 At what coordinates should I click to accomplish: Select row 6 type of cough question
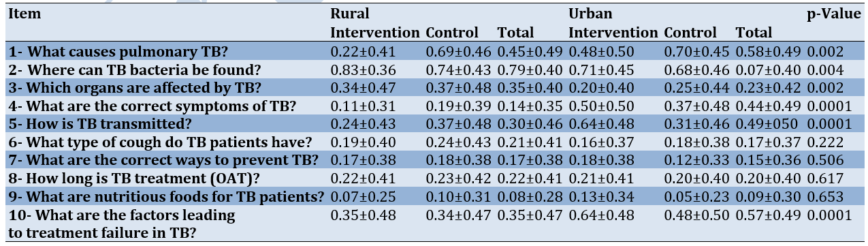[x=436, y=142]
